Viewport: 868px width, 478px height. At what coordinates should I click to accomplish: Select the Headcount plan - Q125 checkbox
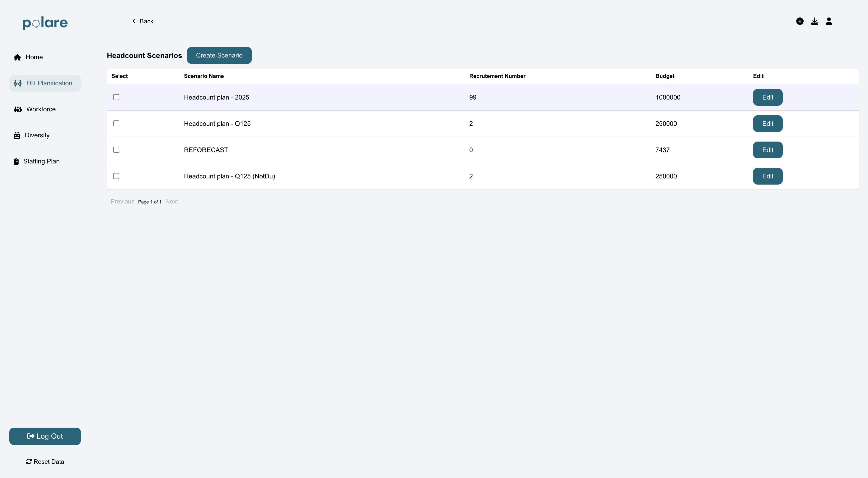(x=116, y=123)
